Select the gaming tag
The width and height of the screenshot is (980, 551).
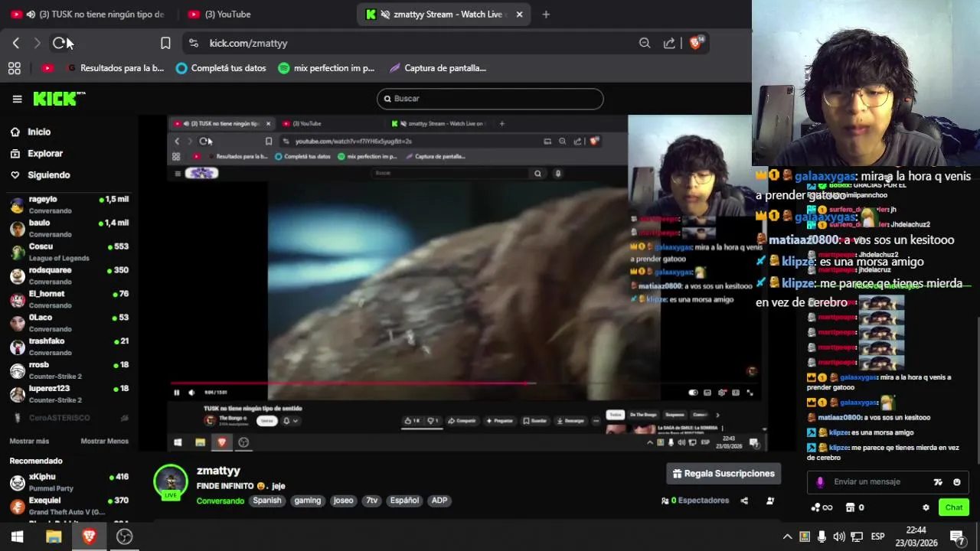pyautogui.click(x=308, y=500)
